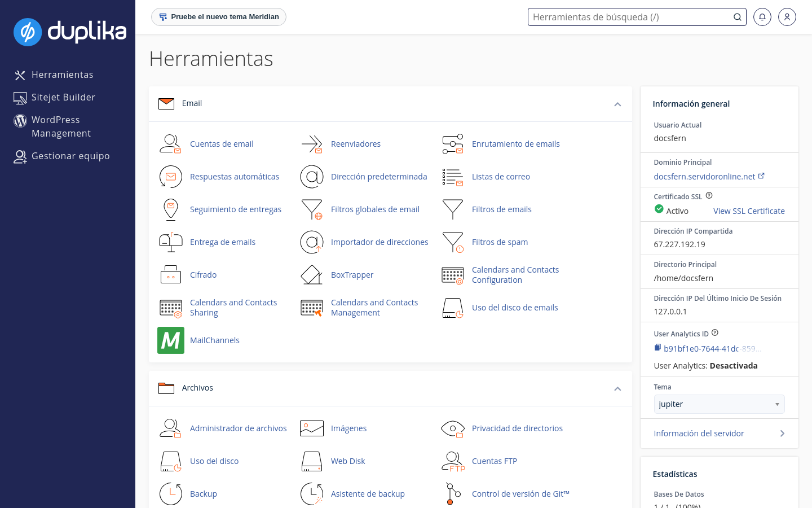Open the Tema jupiter dropdown
Image resolution: width=812 pixels, height=508 pixels.
tap(719, 404)
